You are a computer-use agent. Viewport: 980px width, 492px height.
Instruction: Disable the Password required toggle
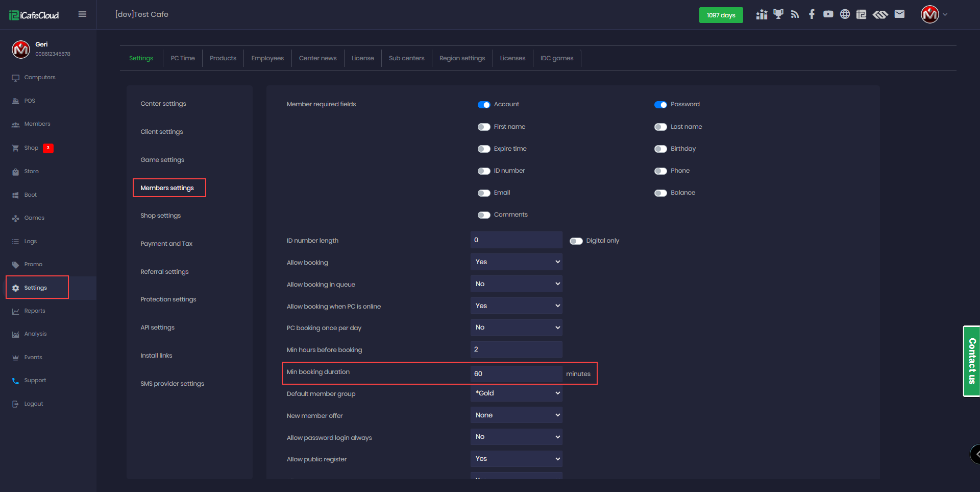tap(660, 105)
